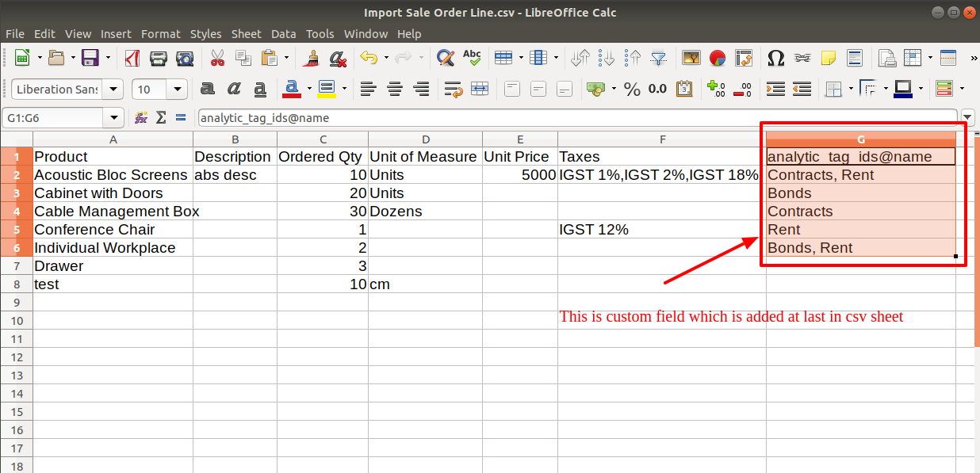The width and height of the screenshot is (980, 473).
Task: Open the Data menu
Action: click(x=283, y=34)
